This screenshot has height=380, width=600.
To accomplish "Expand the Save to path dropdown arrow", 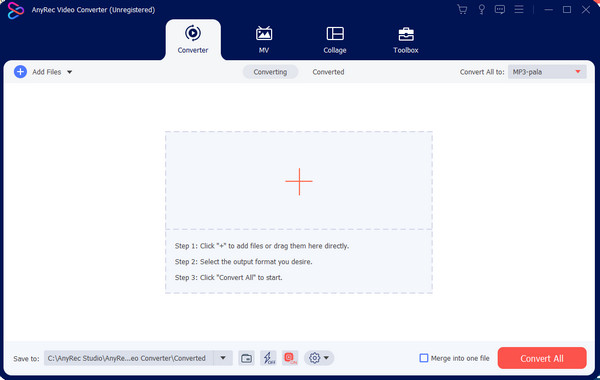I will point(223,358).
